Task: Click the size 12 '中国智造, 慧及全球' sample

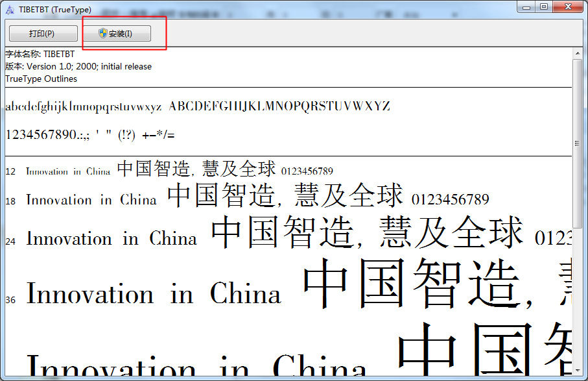Action: 196,168
